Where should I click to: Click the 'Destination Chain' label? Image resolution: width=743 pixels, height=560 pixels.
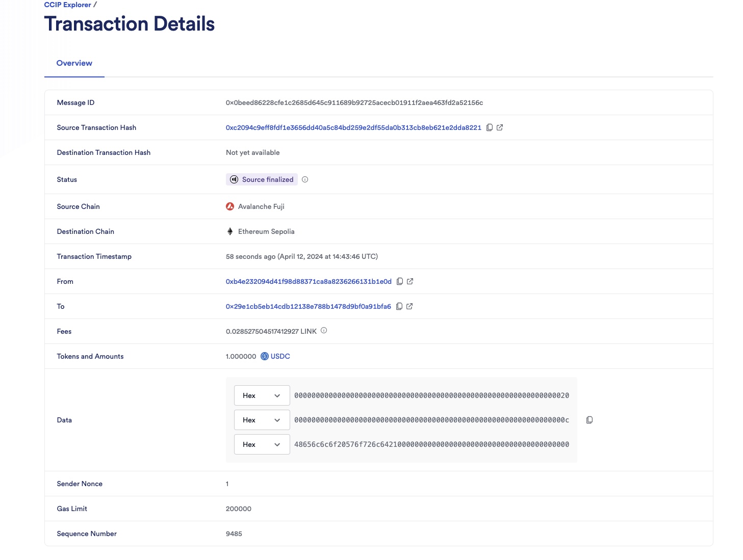[86, 231]
